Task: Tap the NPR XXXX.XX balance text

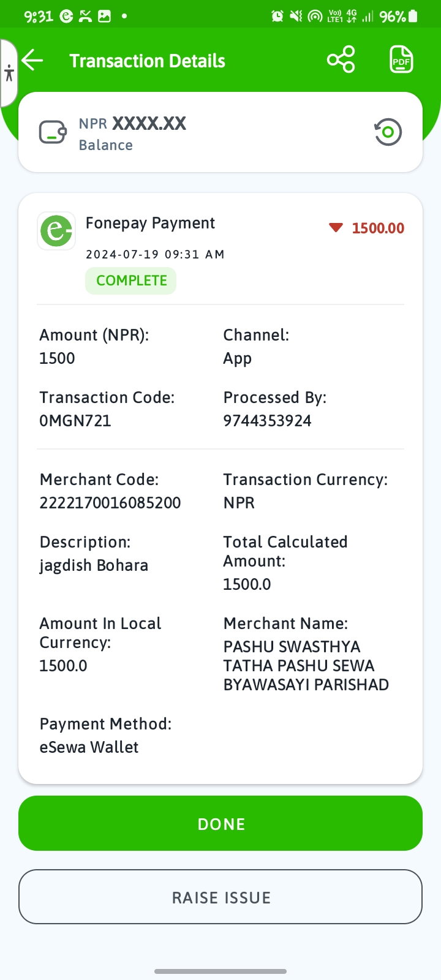Action: coord(132,123)
